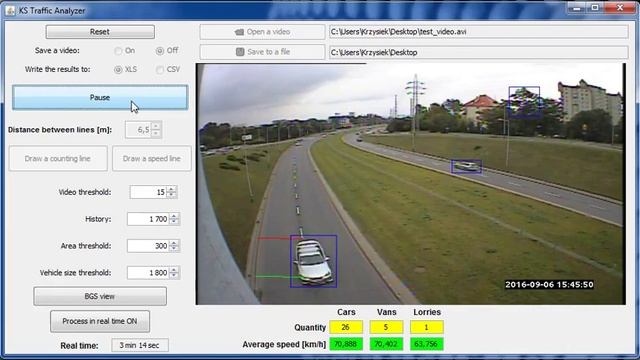Screen dimensions: 640x360
Task: Click the tracked car on the far road
Action: pos(467,167)
